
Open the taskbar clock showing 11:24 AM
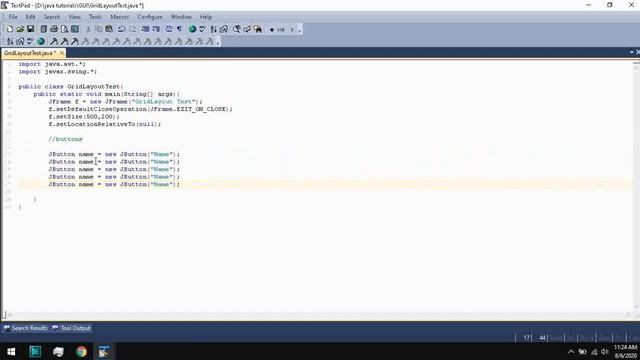[625, 351]
